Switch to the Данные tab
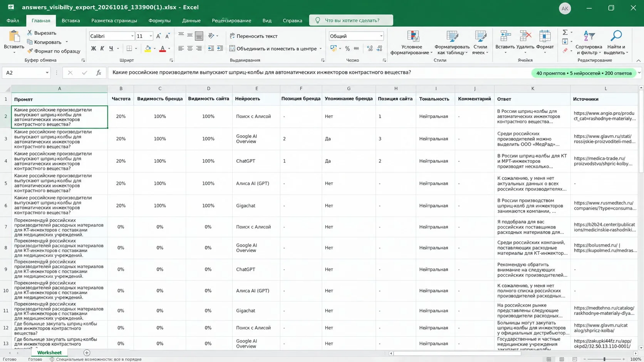Image resolution: width=644 pixels, height=362 pixels. pyautogui.click(x=191, y=20)
